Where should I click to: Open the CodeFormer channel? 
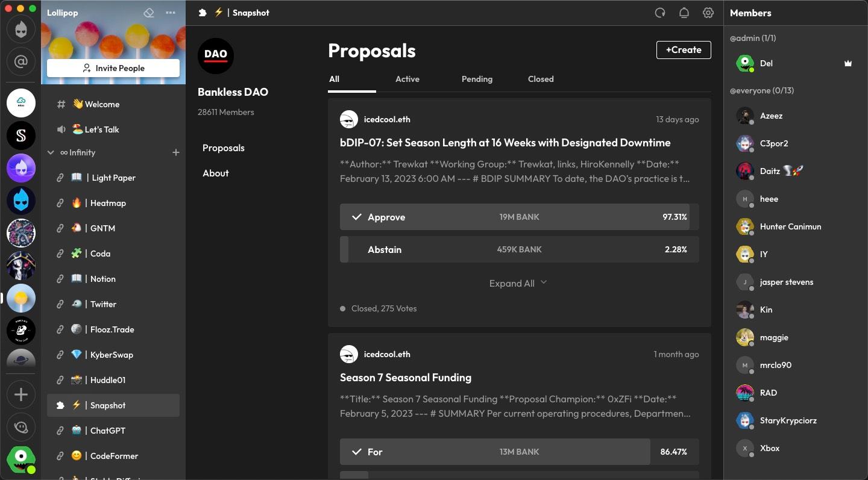(x=113, y=456)
